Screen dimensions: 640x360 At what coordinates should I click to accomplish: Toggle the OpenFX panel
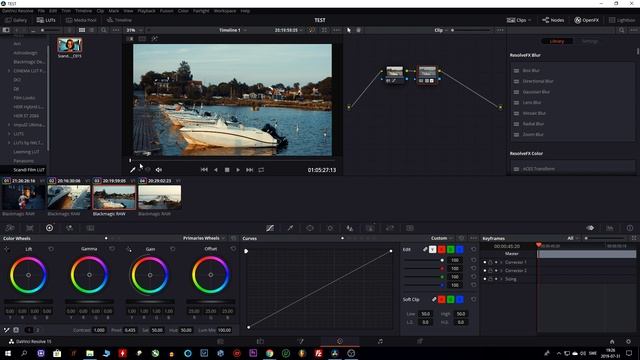tap(587, 20)
